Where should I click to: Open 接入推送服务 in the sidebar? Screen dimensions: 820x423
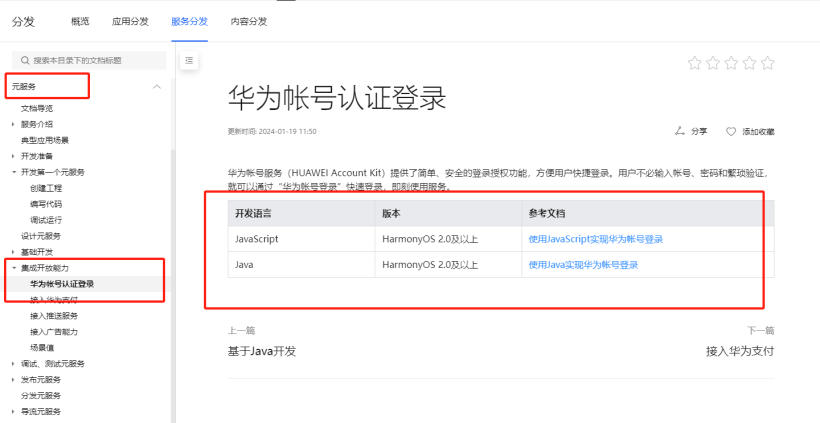click(54, 316)
